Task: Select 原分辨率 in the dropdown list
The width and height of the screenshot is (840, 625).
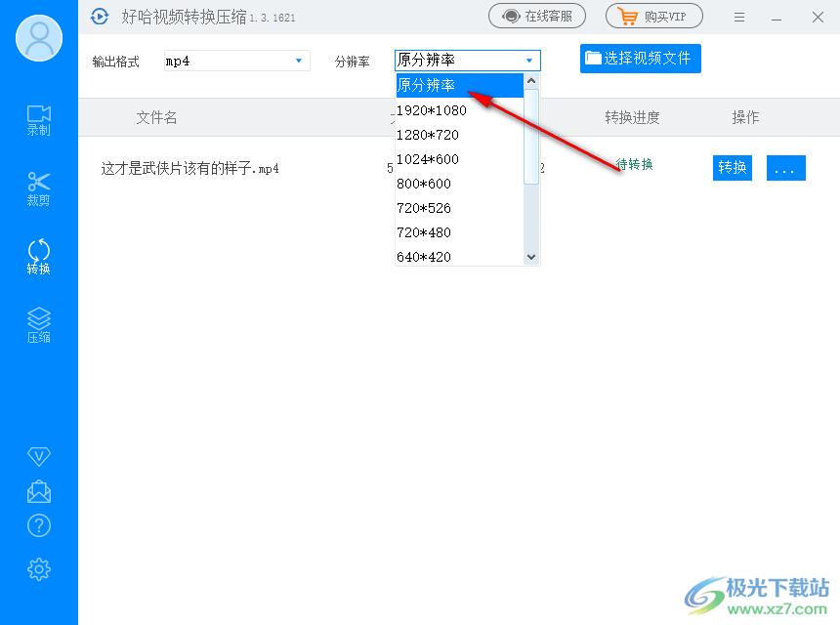Action: [460, 85]
